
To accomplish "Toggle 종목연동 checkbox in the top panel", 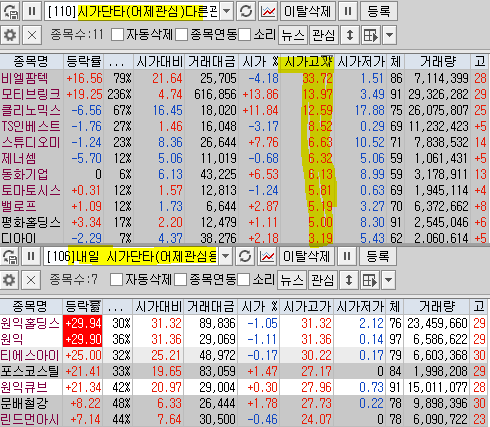I will [x=181, y=35].
